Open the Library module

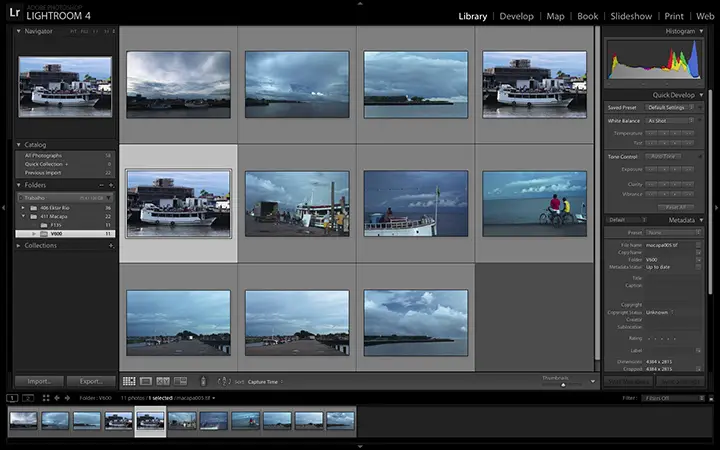tap(472, 16)
